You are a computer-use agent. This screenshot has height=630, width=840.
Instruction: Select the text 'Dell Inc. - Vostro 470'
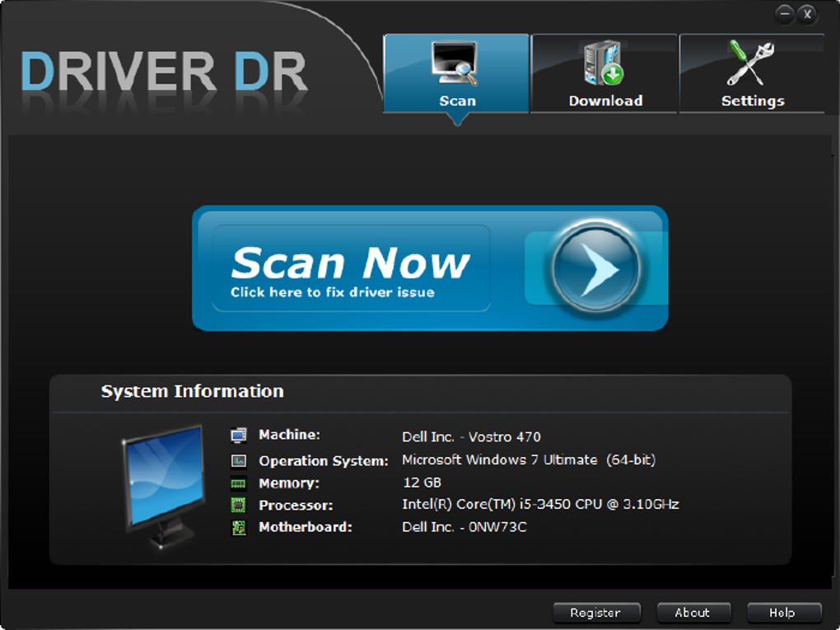471,437
